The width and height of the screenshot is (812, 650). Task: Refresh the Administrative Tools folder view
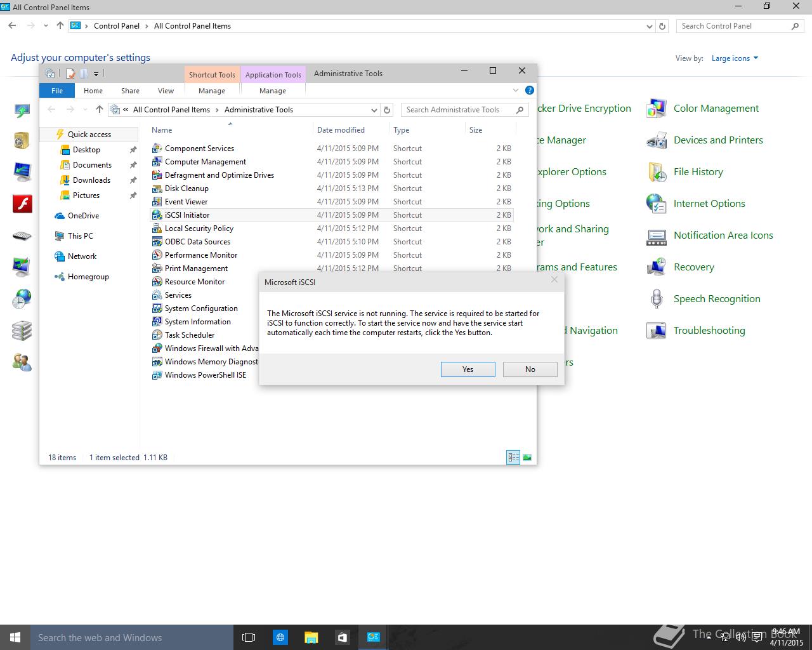387,110
